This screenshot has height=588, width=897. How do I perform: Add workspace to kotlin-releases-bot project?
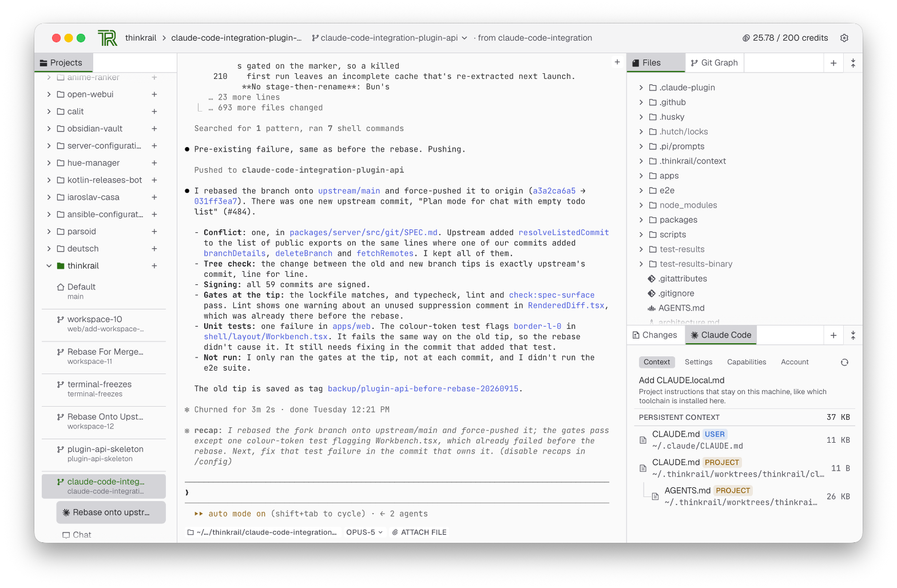click(154, 180)
